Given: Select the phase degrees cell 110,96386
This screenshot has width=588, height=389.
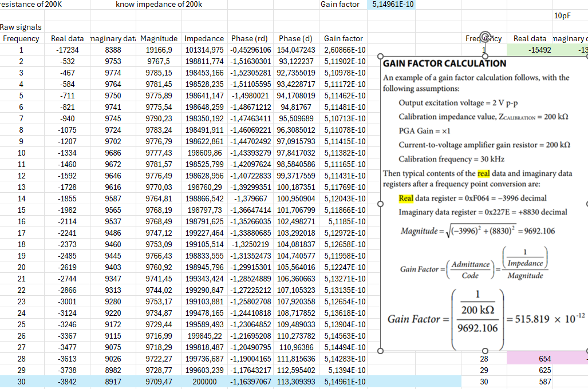Looking at the screenshot, I should pos(296,347).
